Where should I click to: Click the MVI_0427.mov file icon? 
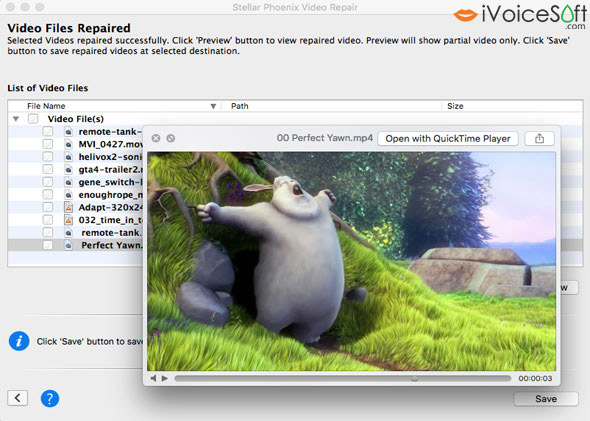click(68, 144)
